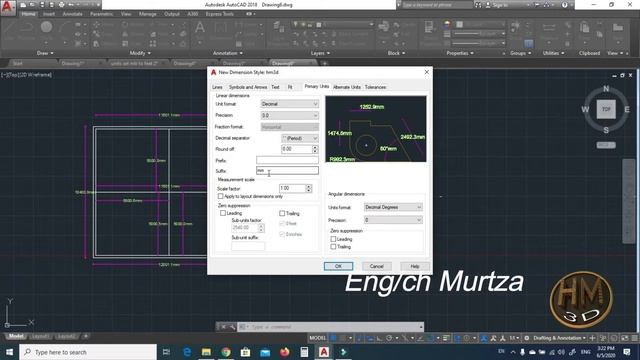Click the MODEL status bar button

(318, 338)
